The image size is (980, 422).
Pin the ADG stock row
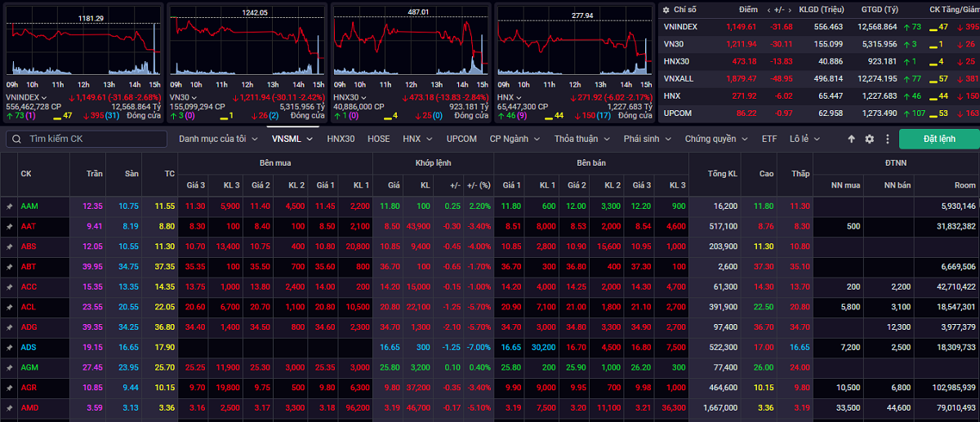click(x=9, y=326)
